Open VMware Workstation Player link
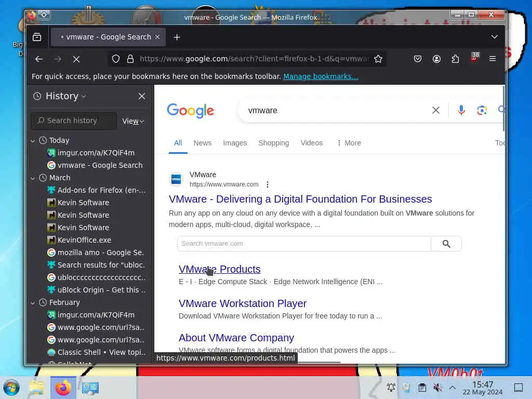This screenshot has width=532, height=399. click(243, 303)
